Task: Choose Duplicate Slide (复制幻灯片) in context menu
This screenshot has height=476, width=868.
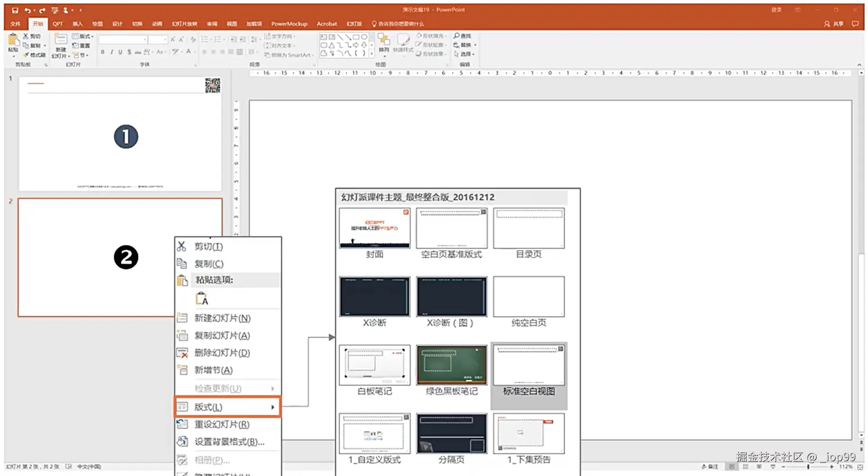Action: (x=228, y=336)
